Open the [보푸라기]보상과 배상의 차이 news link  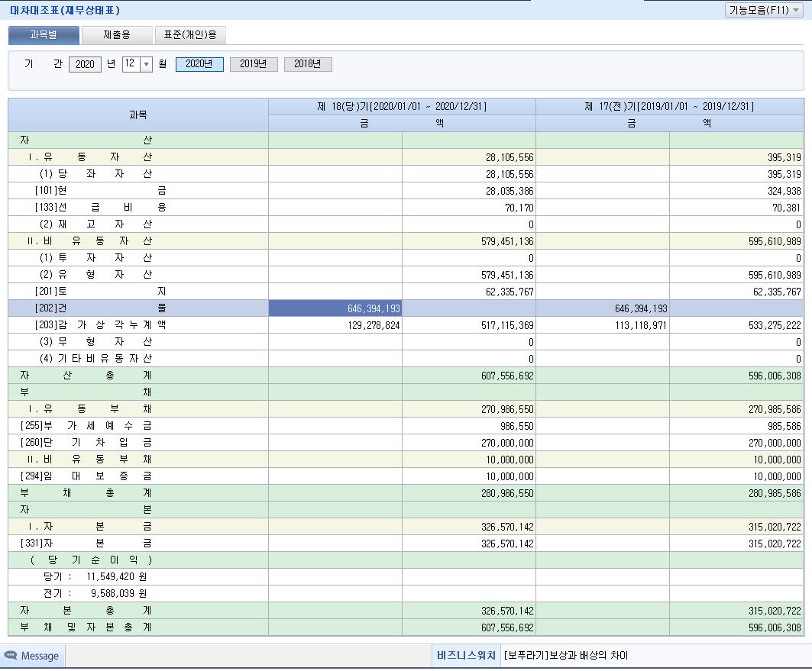pyautogui.click(x=565, y=656)
